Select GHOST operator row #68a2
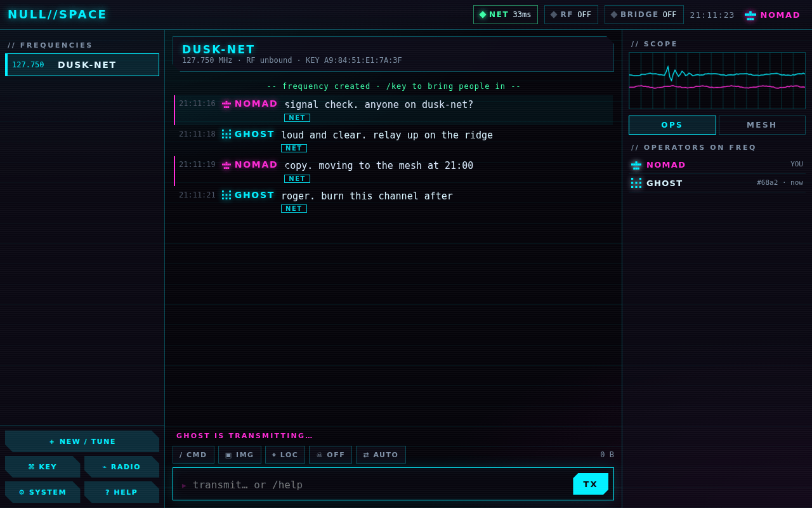This screenshot has height=508, width=812. point(717,183)
